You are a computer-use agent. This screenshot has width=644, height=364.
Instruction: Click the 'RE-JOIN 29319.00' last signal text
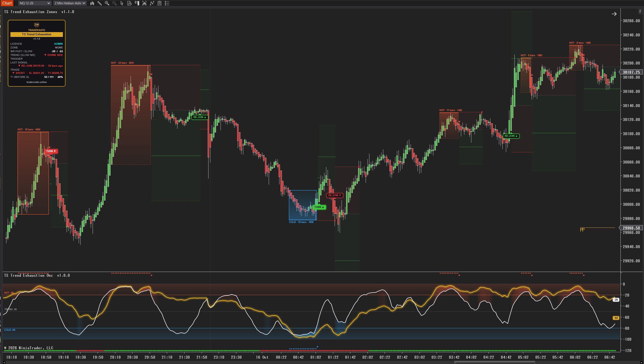33,66
